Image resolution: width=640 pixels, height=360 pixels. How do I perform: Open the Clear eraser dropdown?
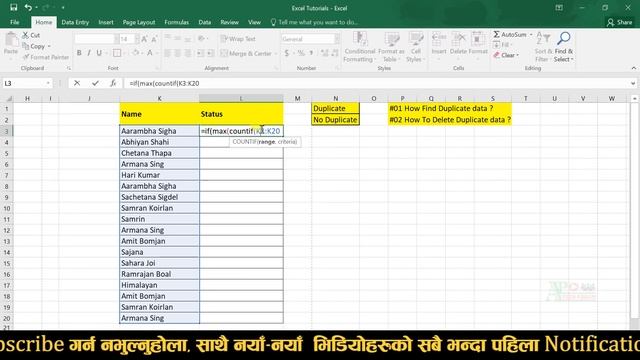505,55
